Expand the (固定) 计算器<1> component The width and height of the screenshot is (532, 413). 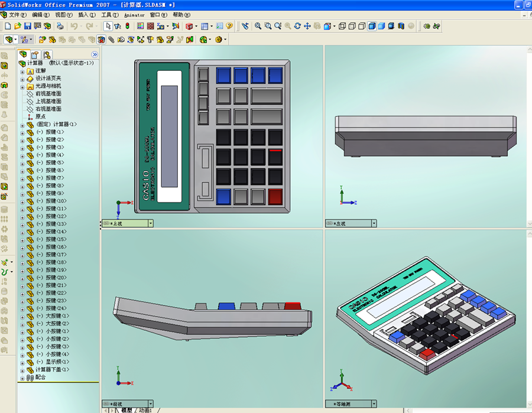coord(22,125)
